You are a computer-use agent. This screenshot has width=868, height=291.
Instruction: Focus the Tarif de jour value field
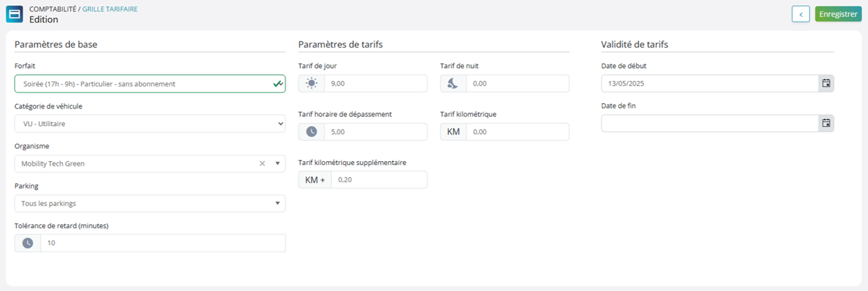(376, 83)
